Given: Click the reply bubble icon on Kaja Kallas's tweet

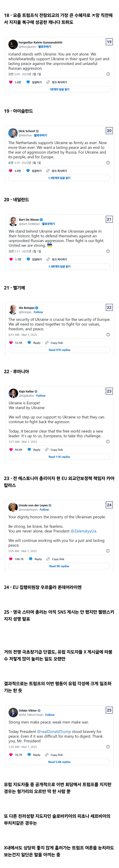Looking at the screenshot, I should coord(29,450).
